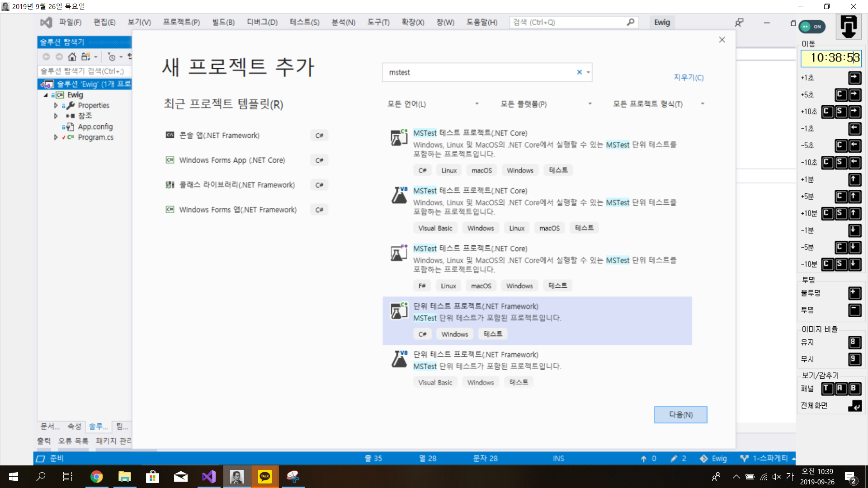
Task: Click the solution/folder view switch icon
Action: click(x=85, y=57)
